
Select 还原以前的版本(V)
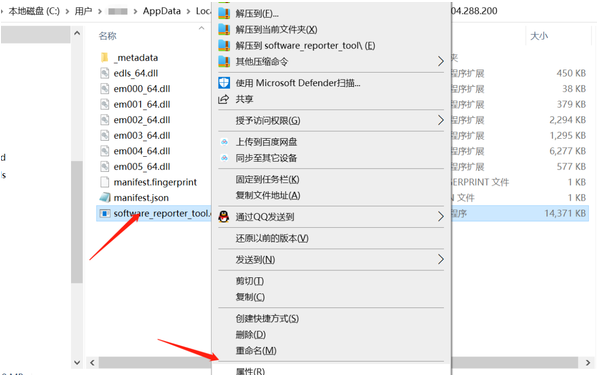pos(272,238)
